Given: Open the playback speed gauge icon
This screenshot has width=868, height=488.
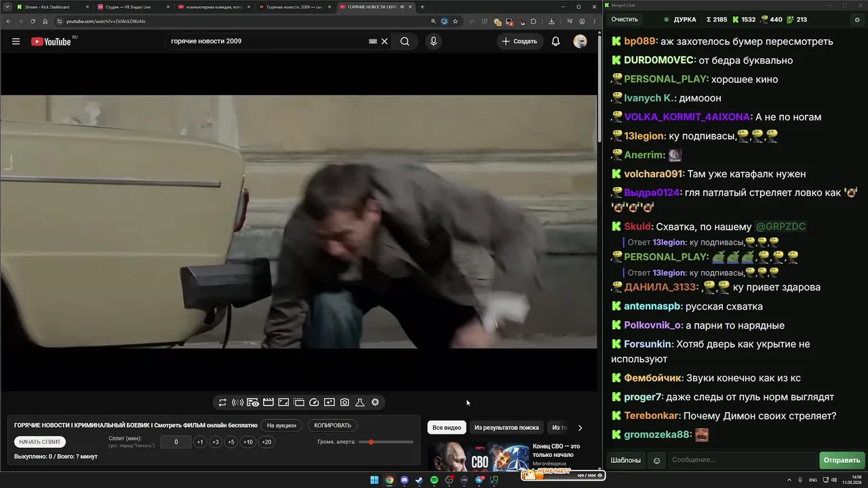Looking at the screenshot, I should point(314,403).
